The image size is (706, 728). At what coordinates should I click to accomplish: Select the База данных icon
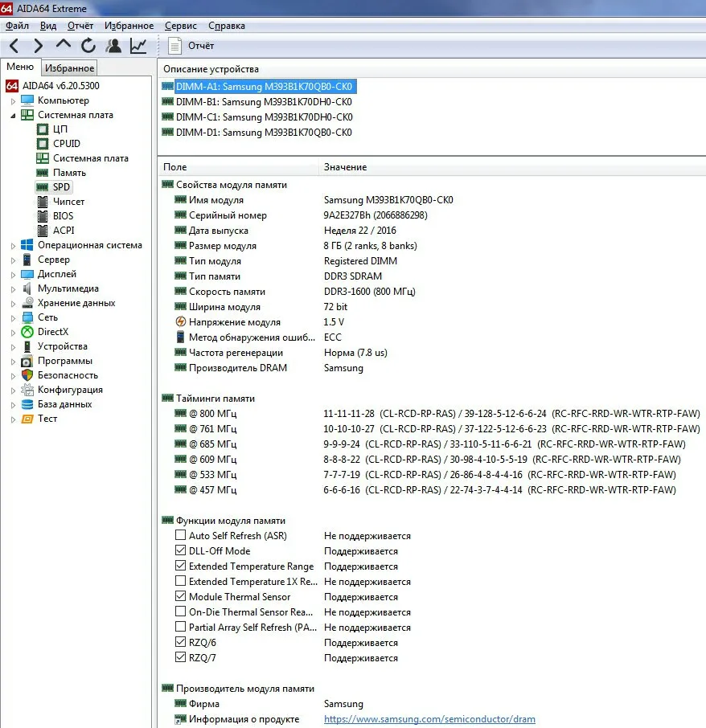pyautogui.click(x=27, y=404)
